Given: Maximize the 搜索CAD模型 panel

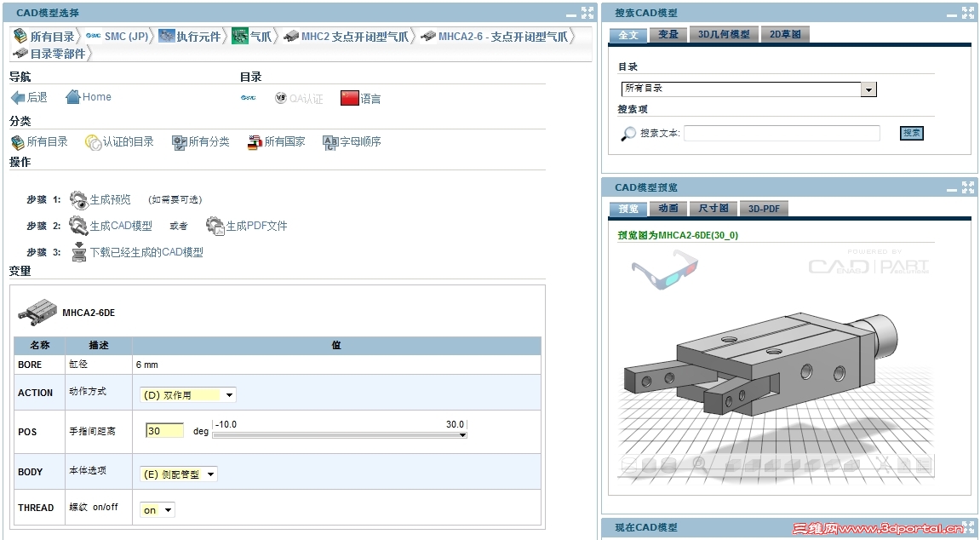Looking at the screenshot, I should pyautogui.click(x=968, y=13).
